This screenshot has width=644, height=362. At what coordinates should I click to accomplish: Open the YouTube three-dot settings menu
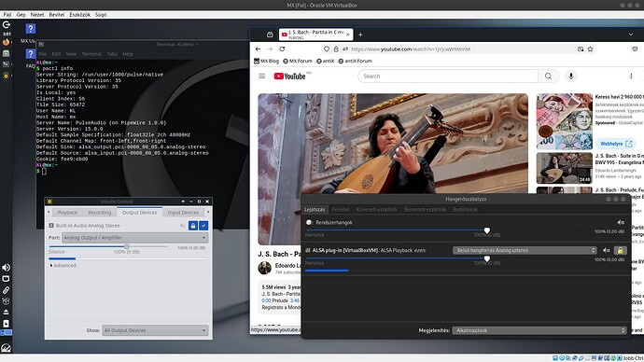(631, 76)
